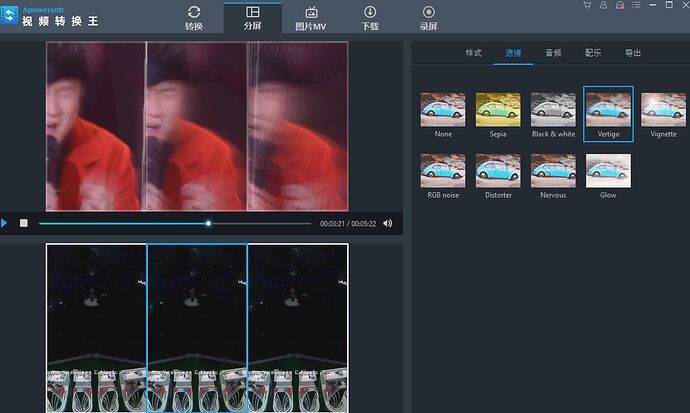Screen dimensions: 690x413
Task: Open the 图片MV section
Action: tap(311, 17)
